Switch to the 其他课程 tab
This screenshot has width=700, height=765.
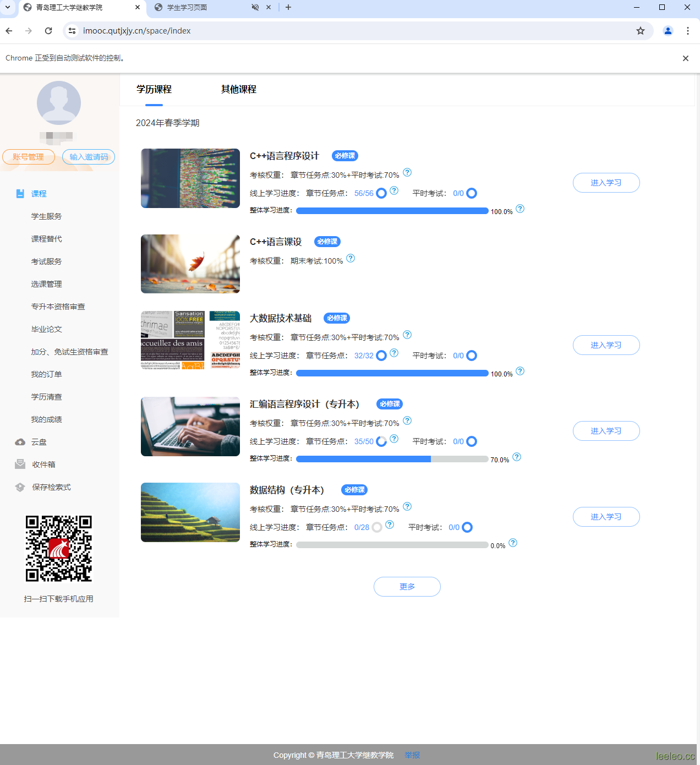pyautogui.click(x=238, y=89)
